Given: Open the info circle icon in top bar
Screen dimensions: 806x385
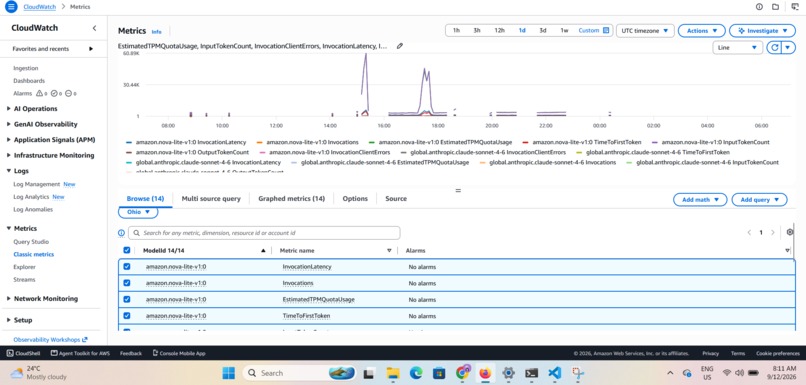Looking at the screenshot, I should point(759,7).
